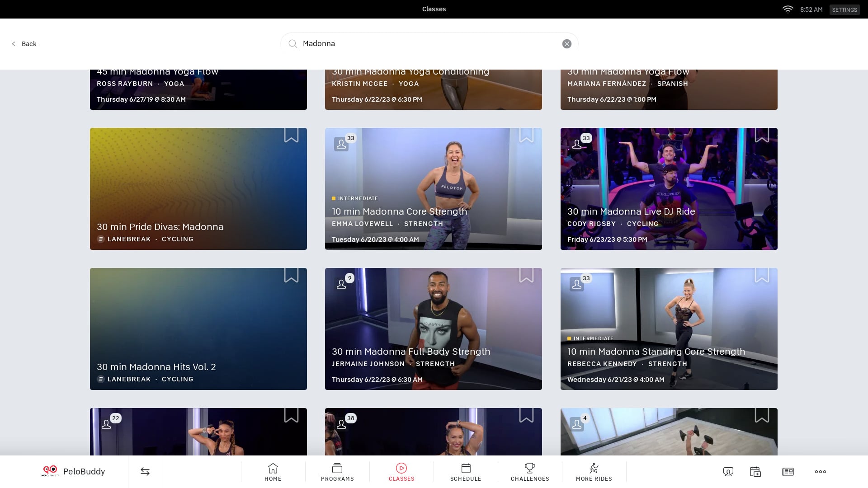Click the "CODY RIGSBY" instructor name
The width and height of the screenshot is (868, 488).
[x=591, y=224]
